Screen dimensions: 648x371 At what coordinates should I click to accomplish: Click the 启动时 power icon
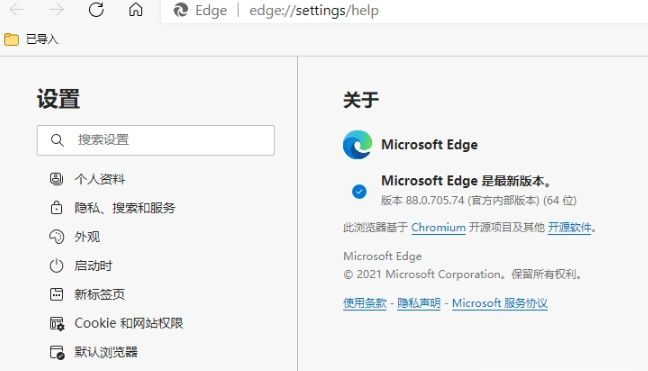pyautogui.click(x=56, y=266)
